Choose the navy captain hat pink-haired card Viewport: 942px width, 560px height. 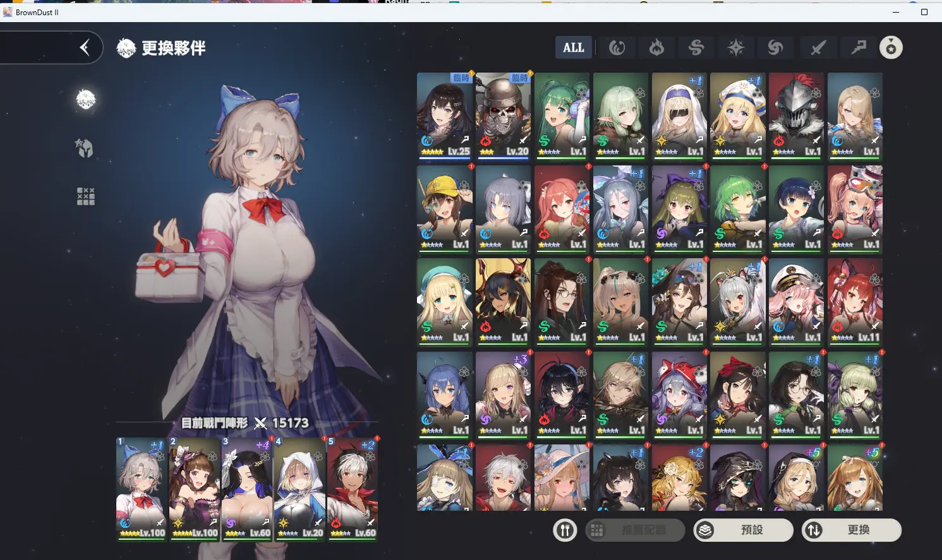tap(796, 302)
